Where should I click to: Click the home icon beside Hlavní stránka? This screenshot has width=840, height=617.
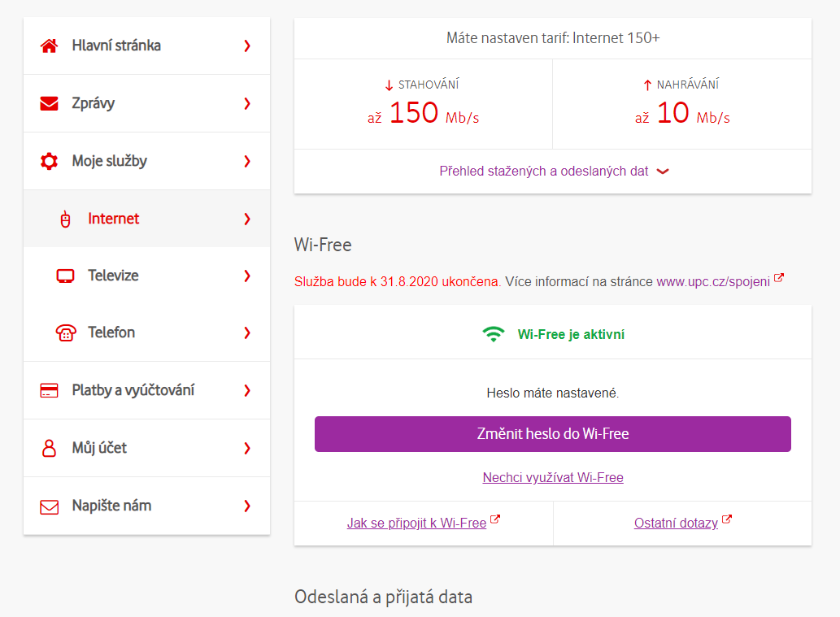50,46
